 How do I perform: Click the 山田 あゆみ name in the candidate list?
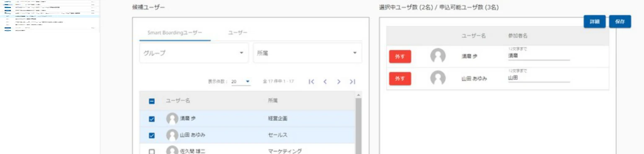click(x=193, y=135)
